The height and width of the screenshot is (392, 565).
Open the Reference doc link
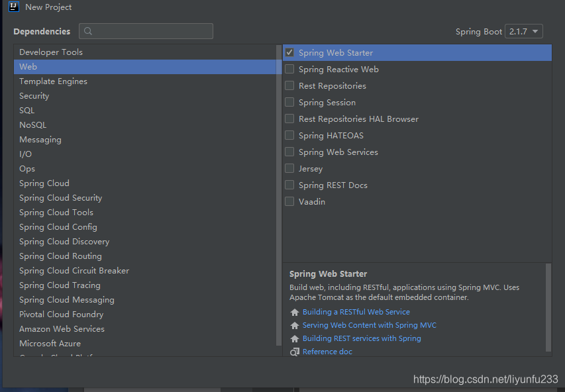(327, 352)
